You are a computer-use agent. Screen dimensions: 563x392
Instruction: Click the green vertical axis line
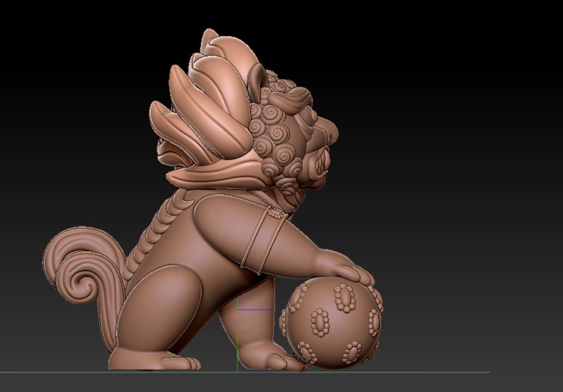coord(237,351)
